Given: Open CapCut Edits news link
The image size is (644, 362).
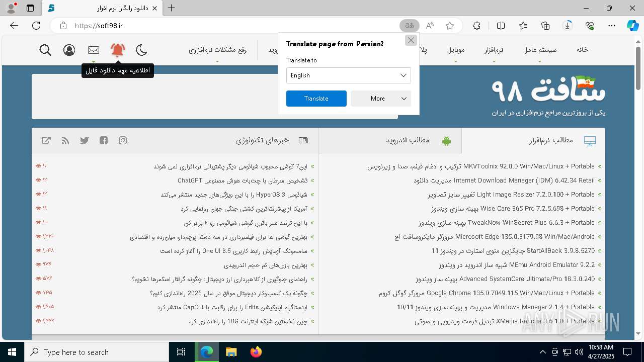Looking at the screenshot, I should click(x=232, y=307).
